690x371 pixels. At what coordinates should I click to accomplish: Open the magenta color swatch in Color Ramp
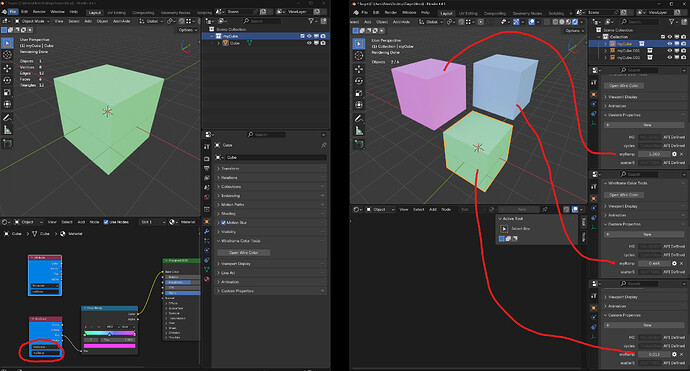pyautogui.click(x=110, y=346)
